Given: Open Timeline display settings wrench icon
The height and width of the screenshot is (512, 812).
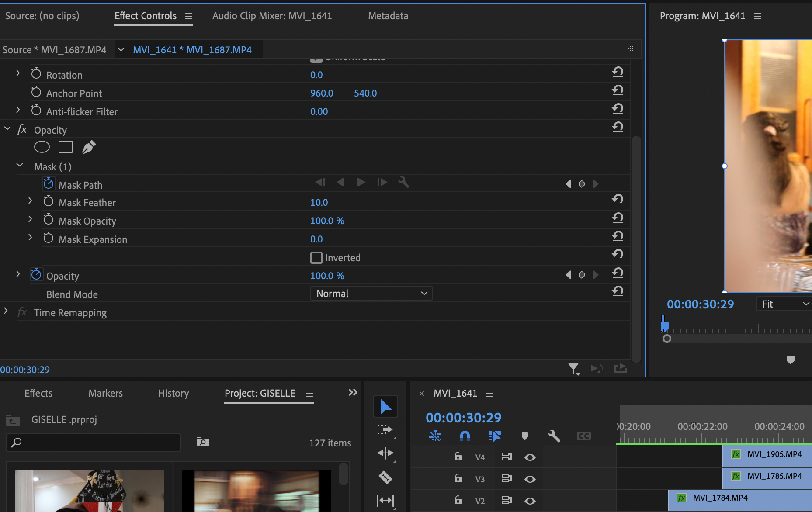Looking at the screenshot, I should 553,436.
